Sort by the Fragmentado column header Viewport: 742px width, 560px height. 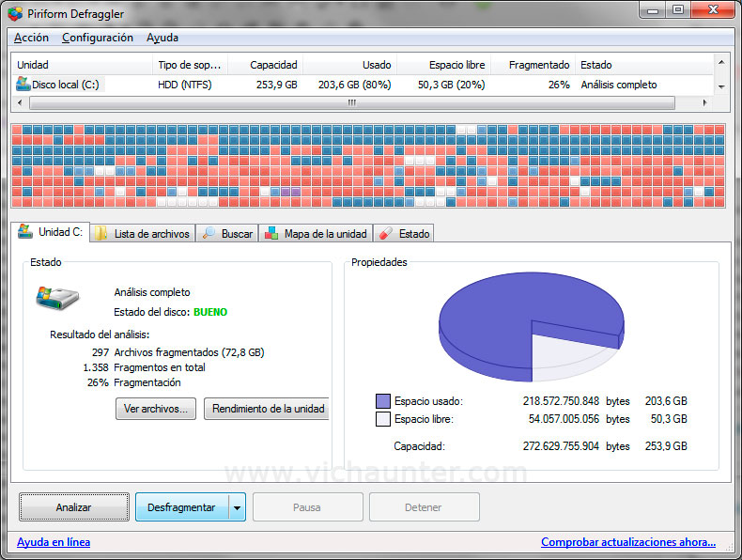point(533,65)
